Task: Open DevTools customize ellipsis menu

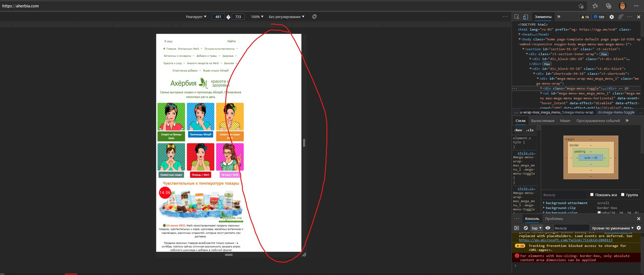Action: point(630,17)
